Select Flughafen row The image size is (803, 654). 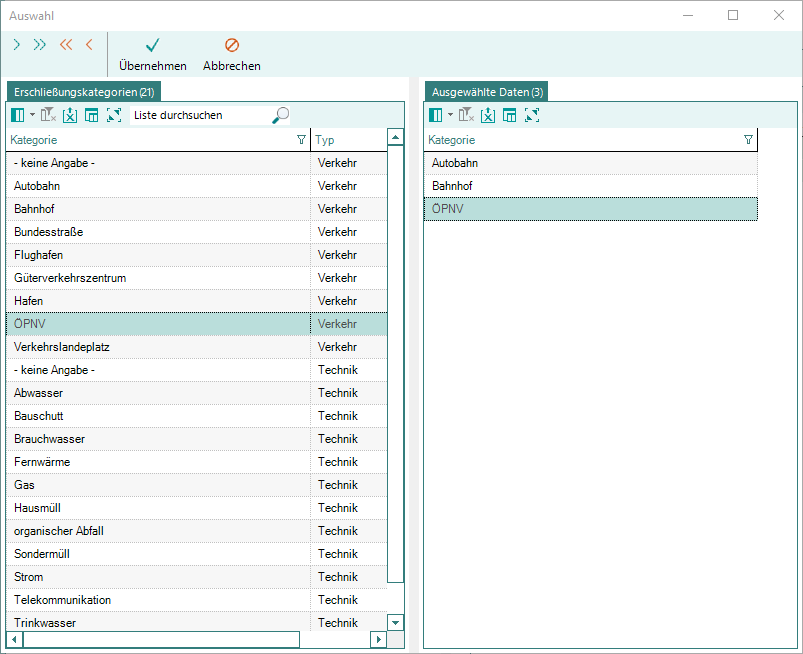(x=197, y=255)
